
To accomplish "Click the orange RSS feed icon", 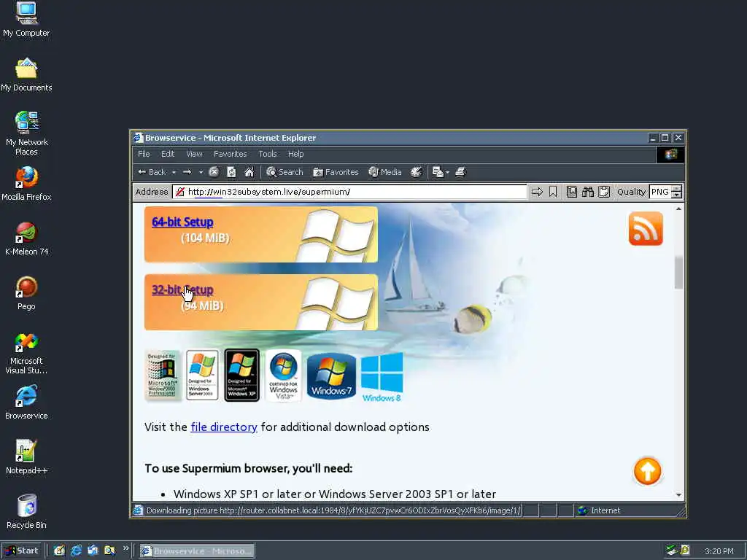I will pos(646,228).
